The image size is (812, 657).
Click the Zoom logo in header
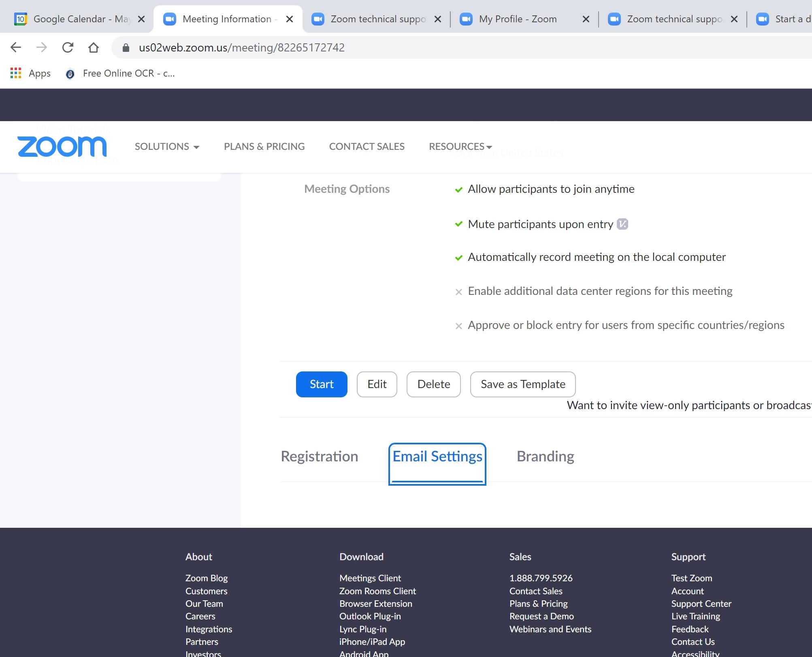[62, 147]
